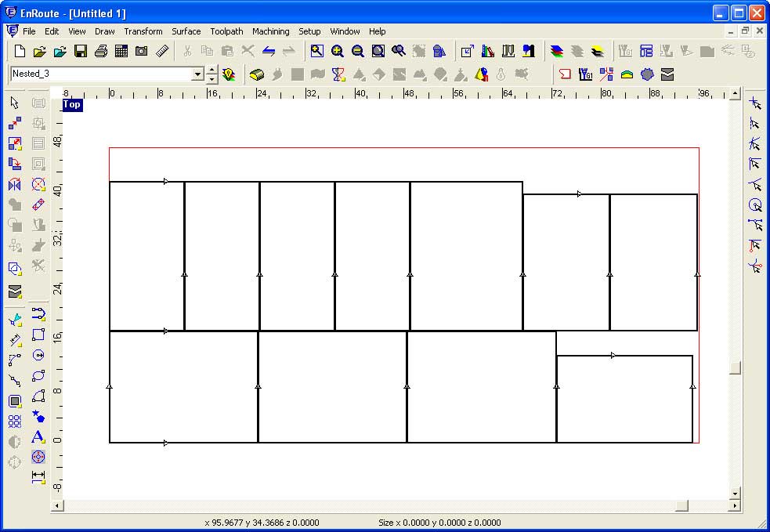Click the Print icon in toolbar
The width and height of the screenshot is (770, 532).
tap(101, 51)
